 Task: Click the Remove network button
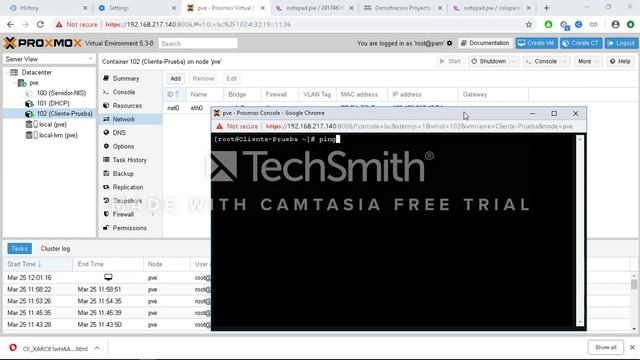(x=203, y=78)
